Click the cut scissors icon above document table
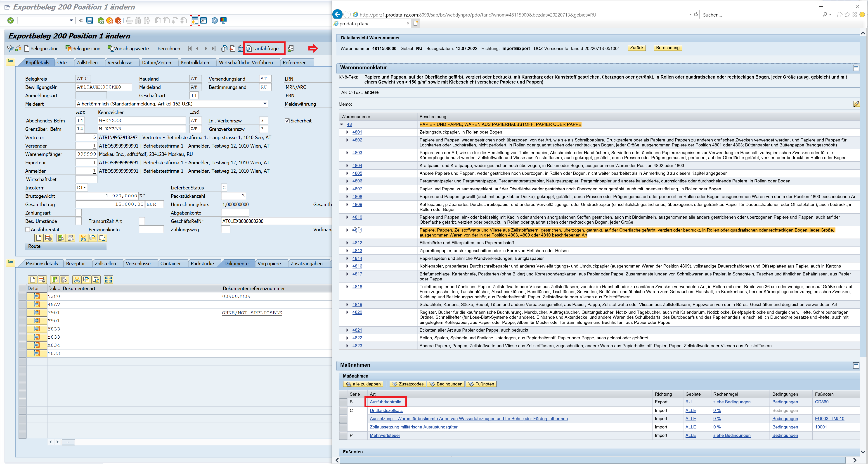 (77, 280)
